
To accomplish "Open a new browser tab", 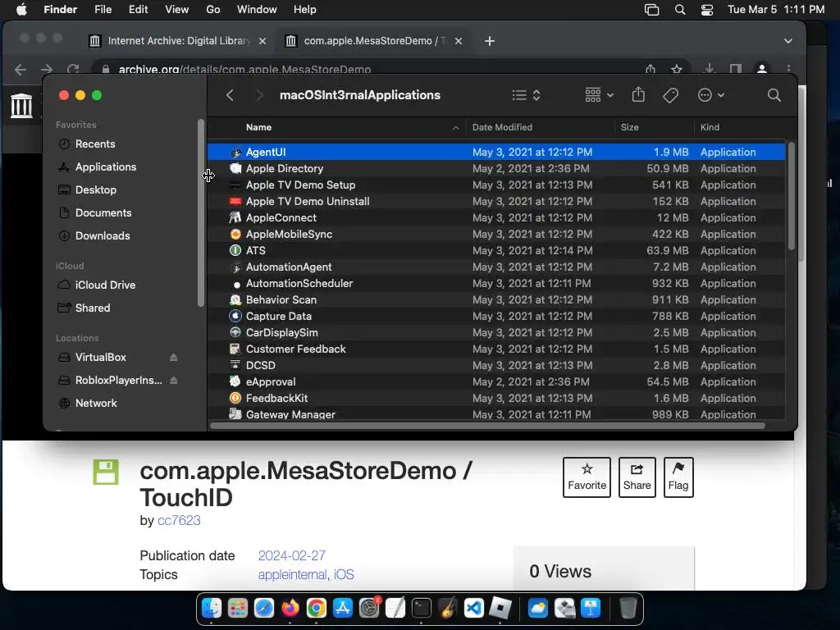I will click(489, 41).
